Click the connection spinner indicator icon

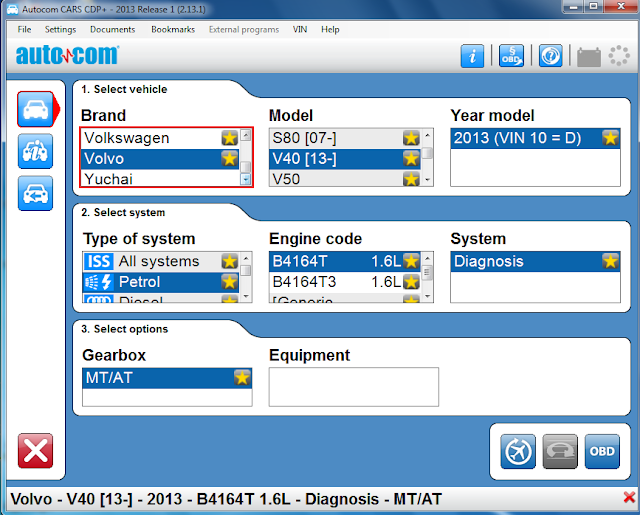coord(619,55)
